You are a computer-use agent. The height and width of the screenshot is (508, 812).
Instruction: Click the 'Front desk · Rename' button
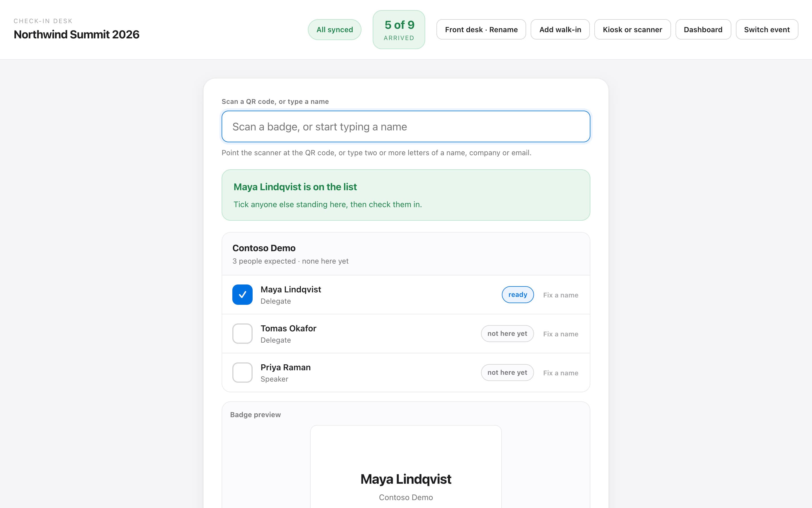click(x=481, y=30)
